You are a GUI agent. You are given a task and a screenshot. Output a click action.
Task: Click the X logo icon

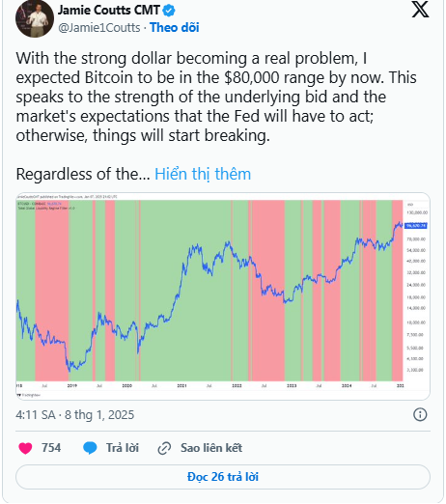point(420,10)
